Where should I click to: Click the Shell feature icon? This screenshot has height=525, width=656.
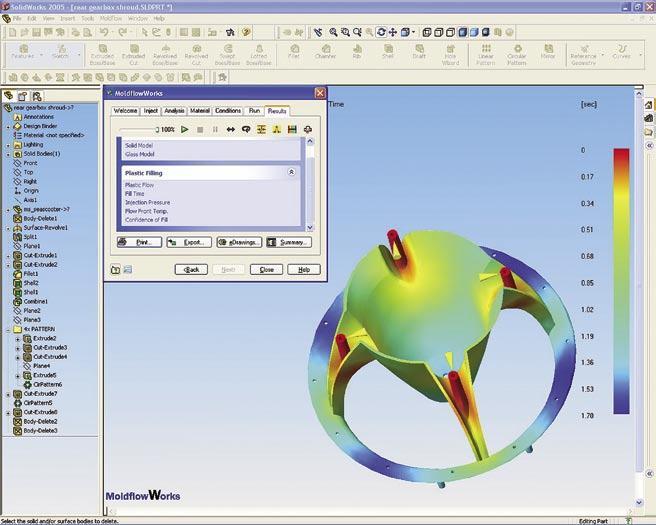click(x=388, y=52)
